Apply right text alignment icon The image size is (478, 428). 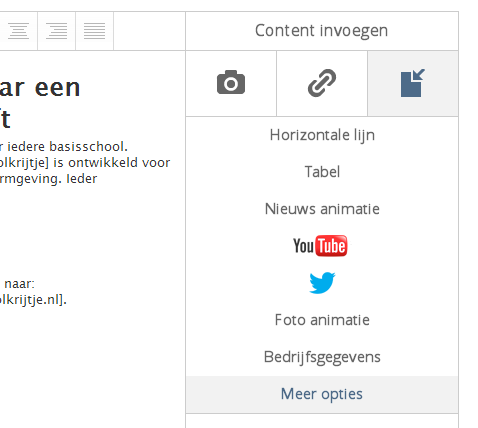pyautogui.click(x=56, y=31)
